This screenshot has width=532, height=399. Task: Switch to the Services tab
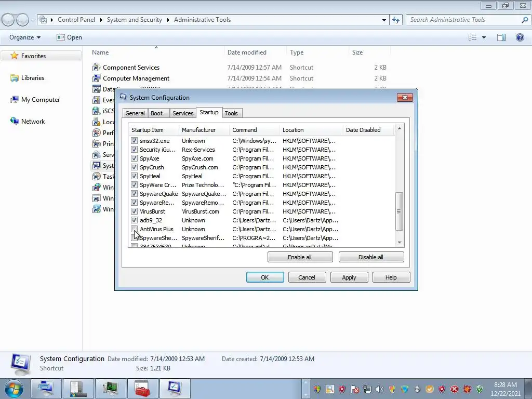183,113
